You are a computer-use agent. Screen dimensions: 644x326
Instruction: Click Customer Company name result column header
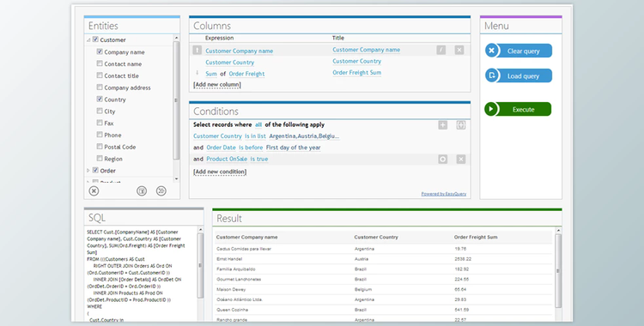click(x=246, y=238)
